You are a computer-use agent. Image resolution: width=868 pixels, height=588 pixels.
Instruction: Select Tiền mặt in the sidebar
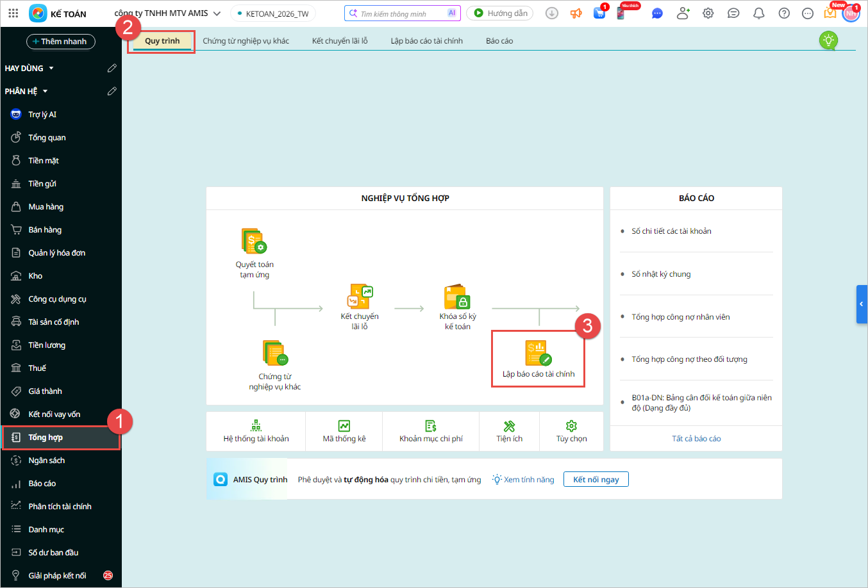coord(44,161)
